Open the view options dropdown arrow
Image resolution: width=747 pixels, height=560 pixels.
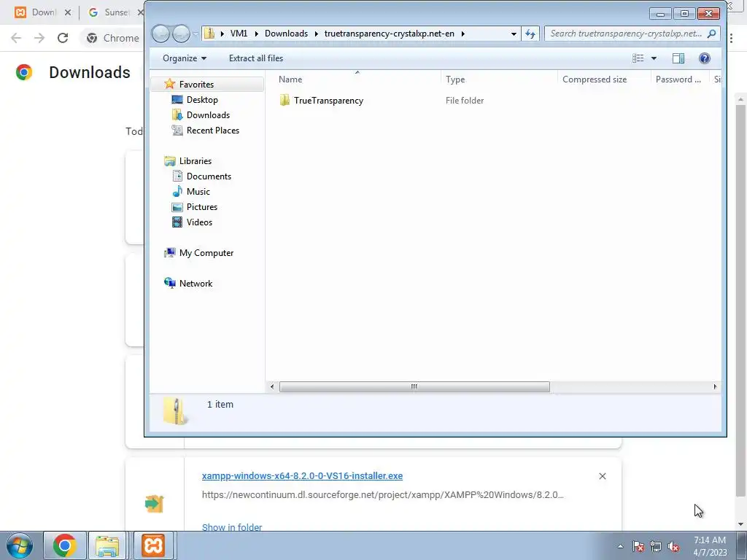coord(654,58)
